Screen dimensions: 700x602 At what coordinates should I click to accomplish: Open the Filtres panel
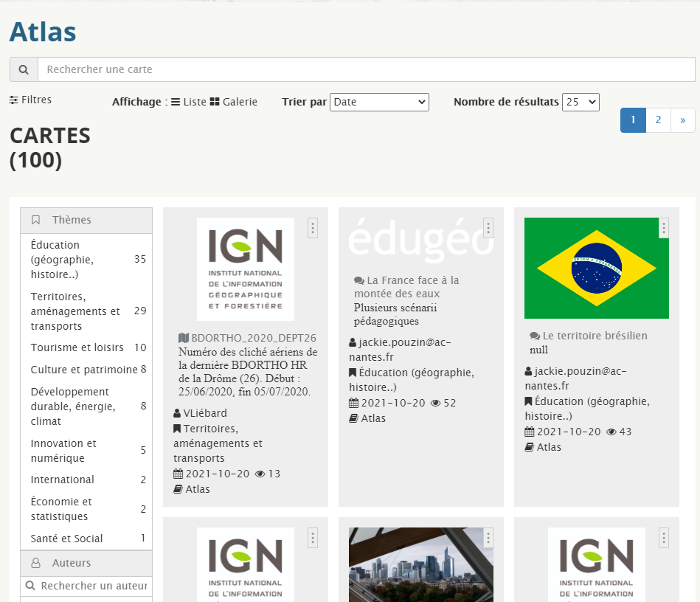point(30,100)
